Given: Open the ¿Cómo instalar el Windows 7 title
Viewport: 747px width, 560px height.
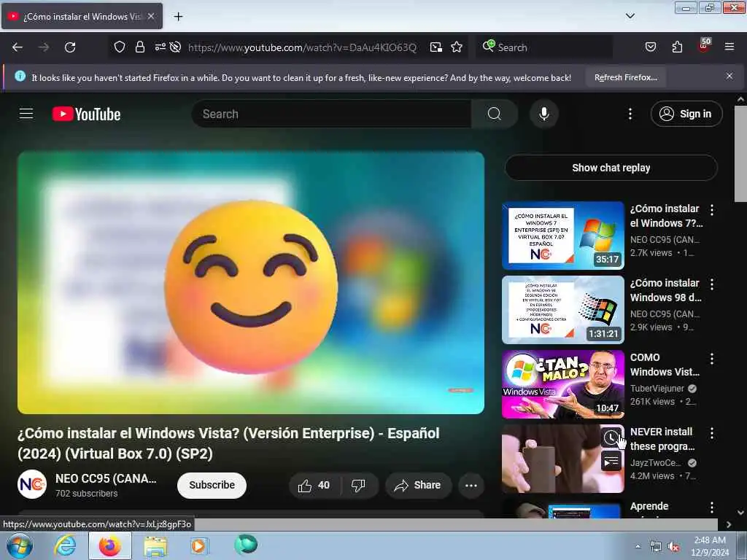Looking at the screenshot, I should [x=666, y=216].
